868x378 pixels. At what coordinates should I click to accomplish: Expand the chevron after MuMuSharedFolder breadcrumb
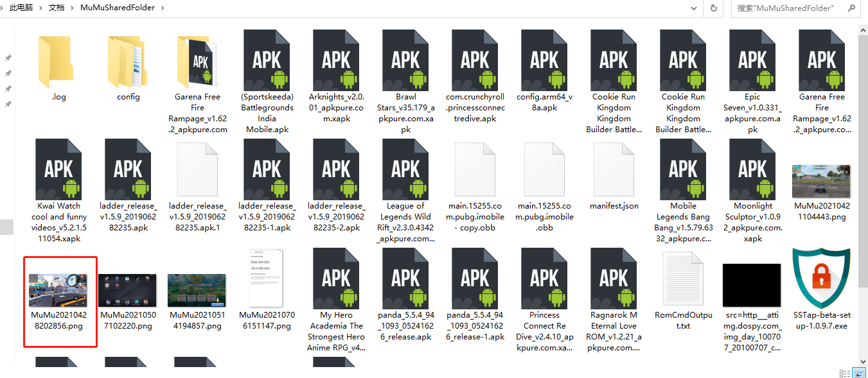click(x=162, y=8)
